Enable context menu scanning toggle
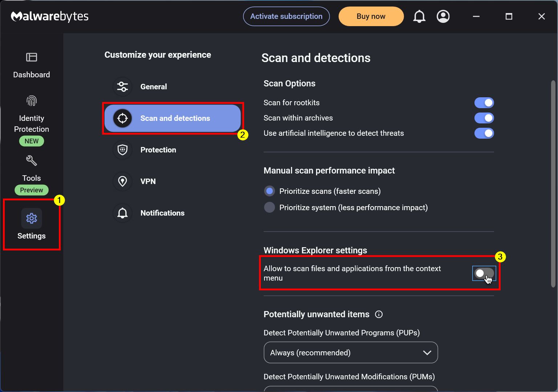This screenshot has width=558, height=392. [x=484, y=273]
